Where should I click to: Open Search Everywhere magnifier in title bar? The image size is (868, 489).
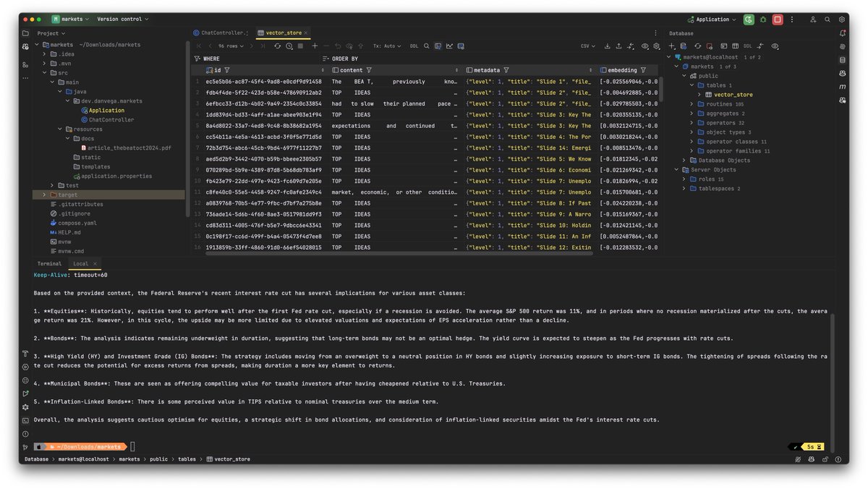(x=828, y=20)
